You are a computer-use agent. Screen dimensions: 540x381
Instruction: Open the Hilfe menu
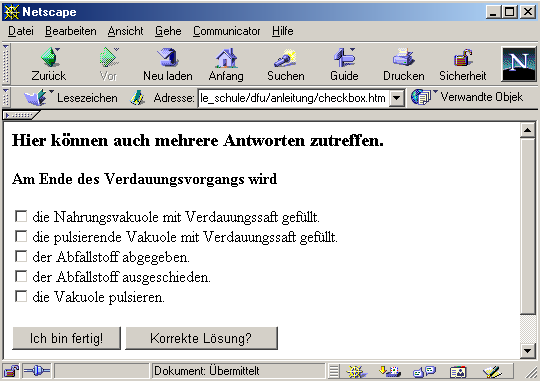(282, 31)
